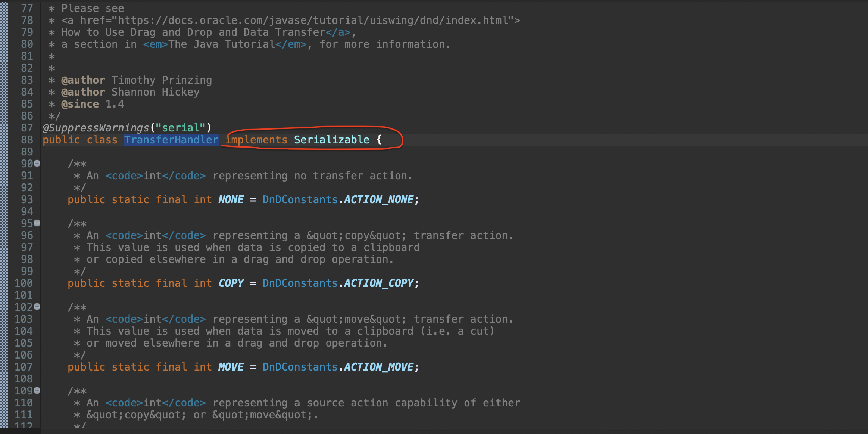Click the implements keyword on line 88
Viewport: 868px width, 434px height.
[256, 140]
